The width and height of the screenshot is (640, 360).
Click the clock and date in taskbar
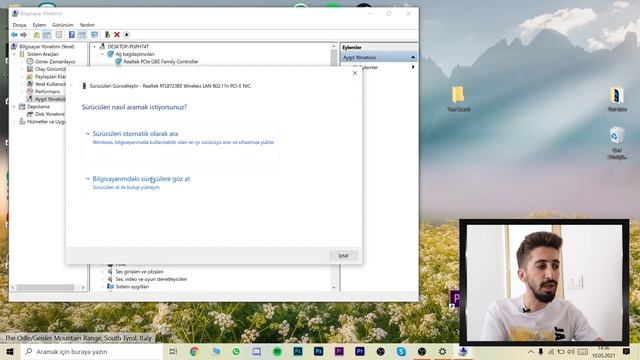(x=603, y=352)
